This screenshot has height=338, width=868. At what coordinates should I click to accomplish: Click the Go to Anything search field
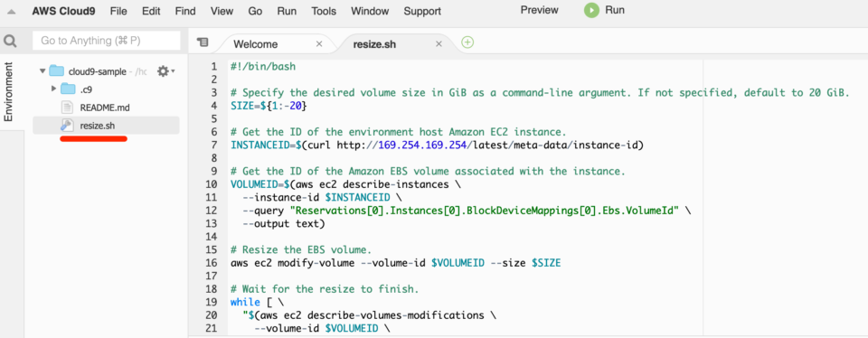(107, 41)
